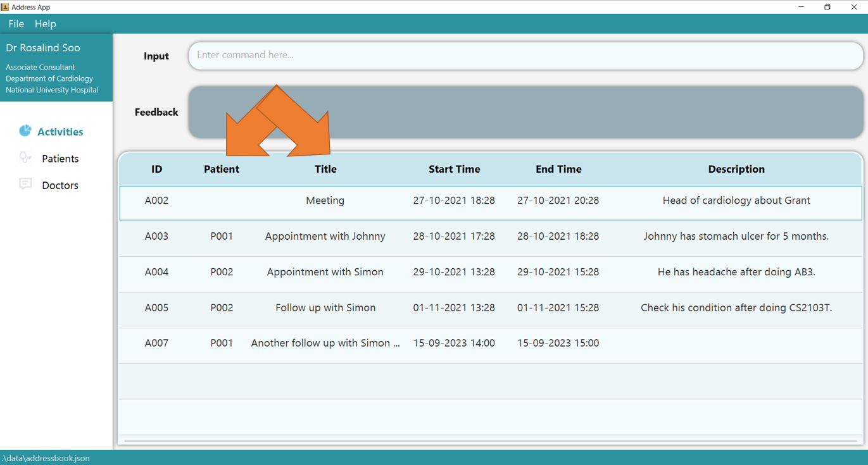Click the Description column header

[x=736, y=170]
